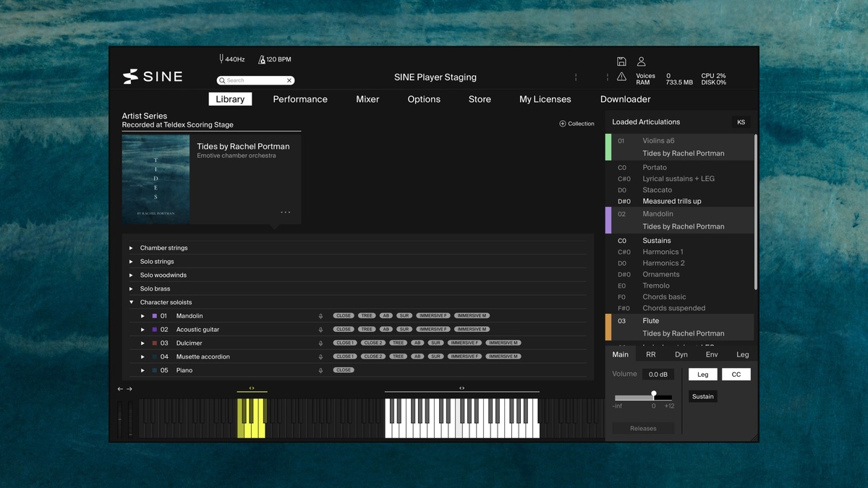The image size is (868, 488).
Task: Expand the Solo strings section
Action: pos(131,262)
